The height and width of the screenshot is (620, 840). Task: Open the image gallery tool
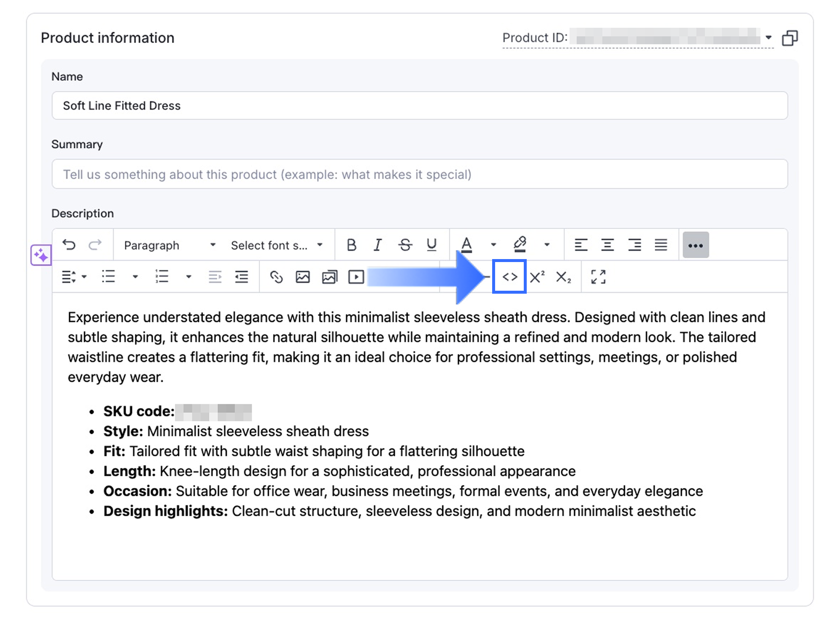(x=330, y=277)
